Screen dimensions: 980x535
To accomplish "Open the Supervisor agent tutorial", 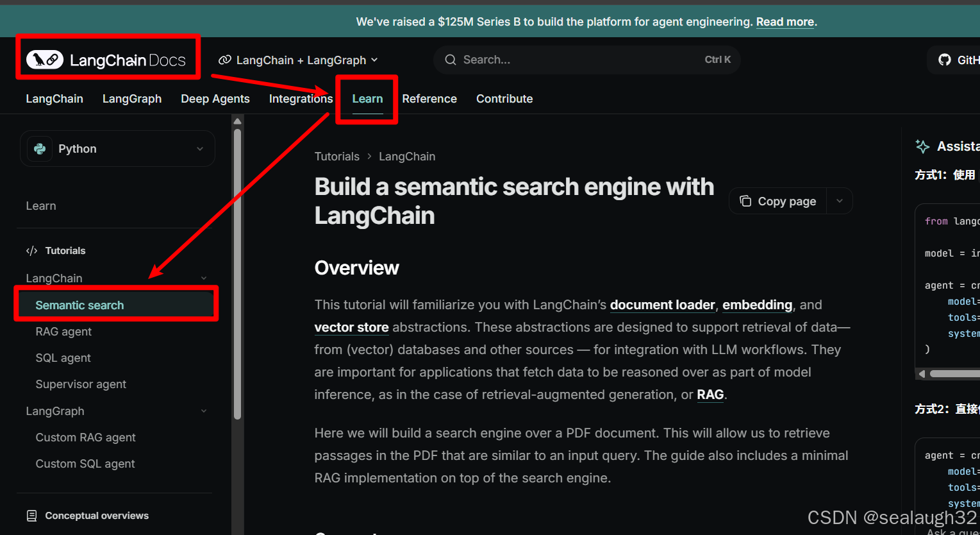I will pyautogui.click(x=81, y=384).
